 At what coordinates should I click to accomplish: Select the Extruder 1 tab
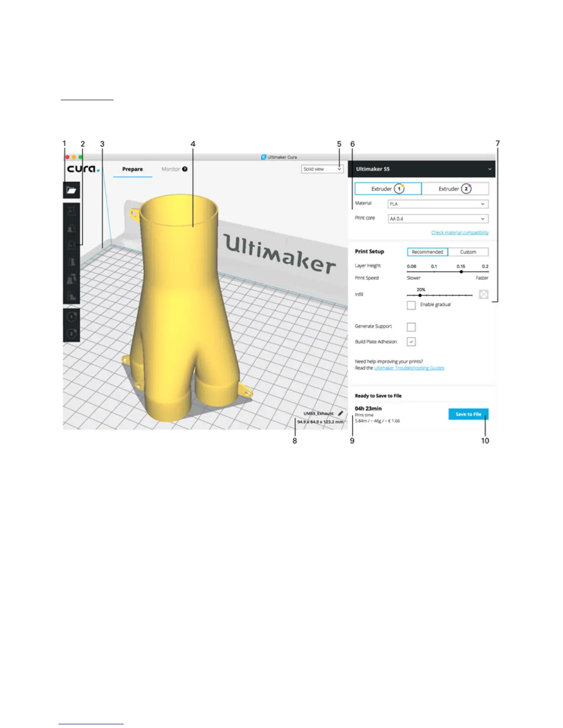point(388,189)
